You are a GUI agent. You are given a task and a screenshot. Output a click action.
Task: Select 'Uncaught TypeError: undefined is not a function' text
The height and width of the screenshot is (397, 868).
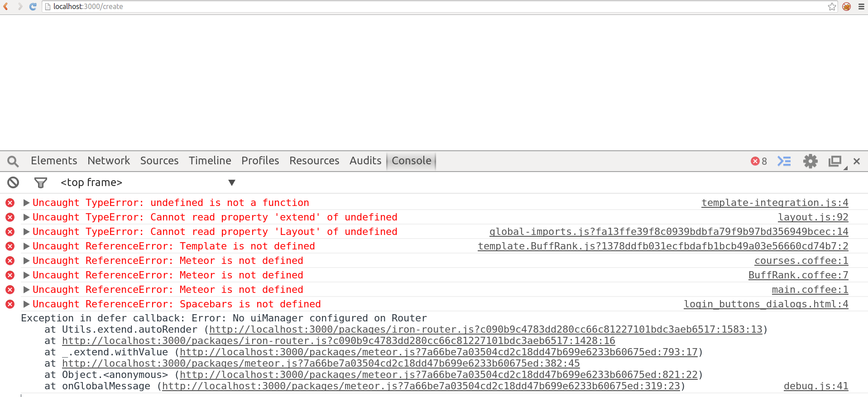[x=171, y=203]
